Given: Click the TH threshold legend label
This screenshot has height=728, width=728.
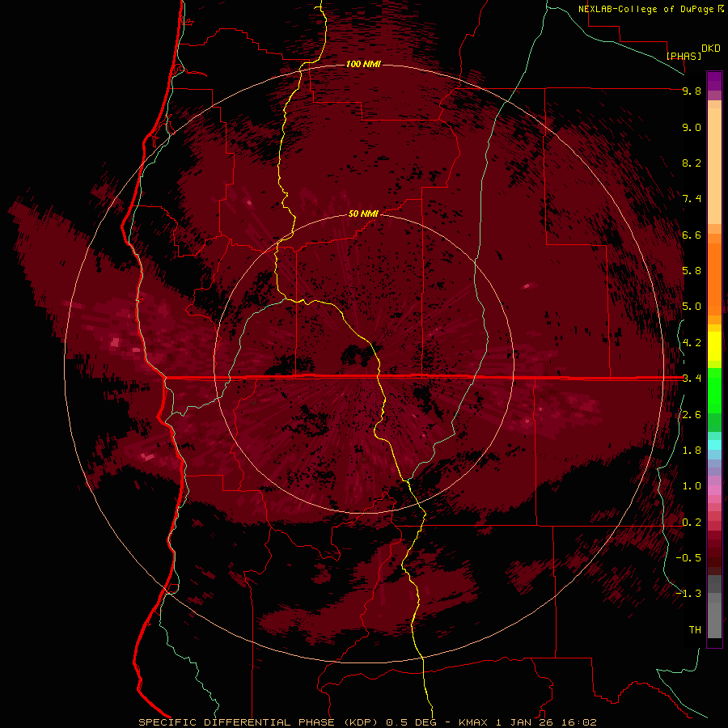Looking at the screenshot, I should (x=695, y=630).
